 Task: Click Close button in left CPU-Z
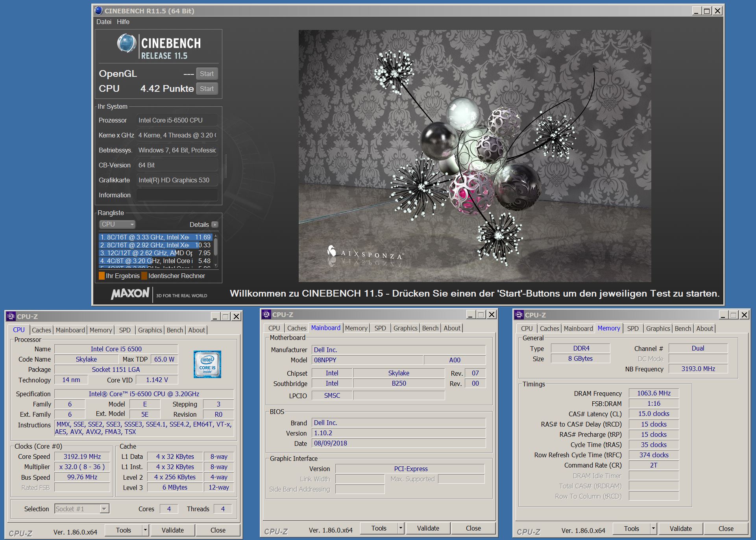pos(218,530)
